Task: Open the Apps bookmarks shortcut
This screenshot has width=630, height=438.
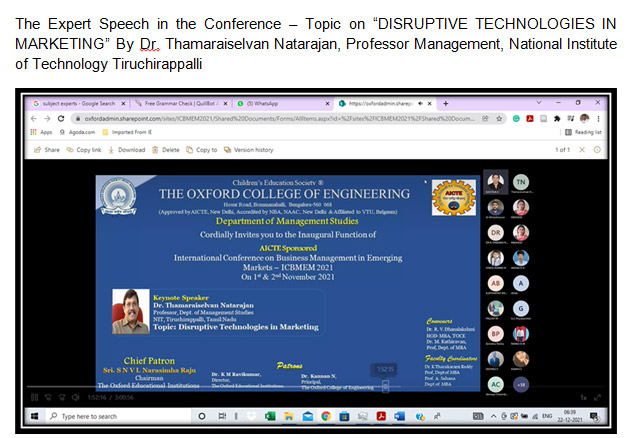Action: tap(41, 132)
